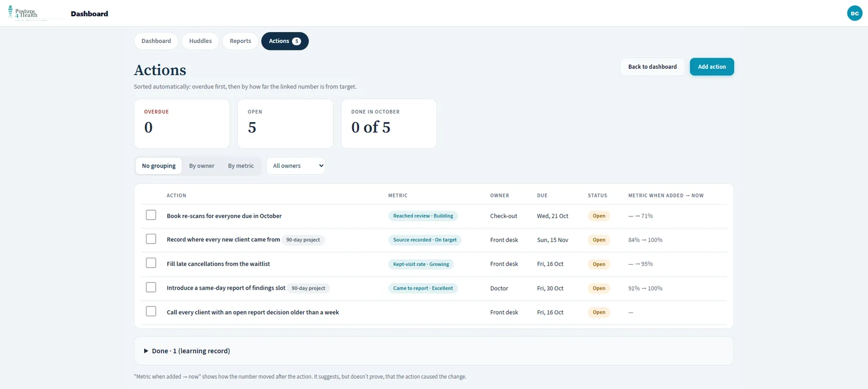Viewport: 868px width, 389px height.
Task: Expand the Done · 1 (learning record) section
Action: point(187,351)
